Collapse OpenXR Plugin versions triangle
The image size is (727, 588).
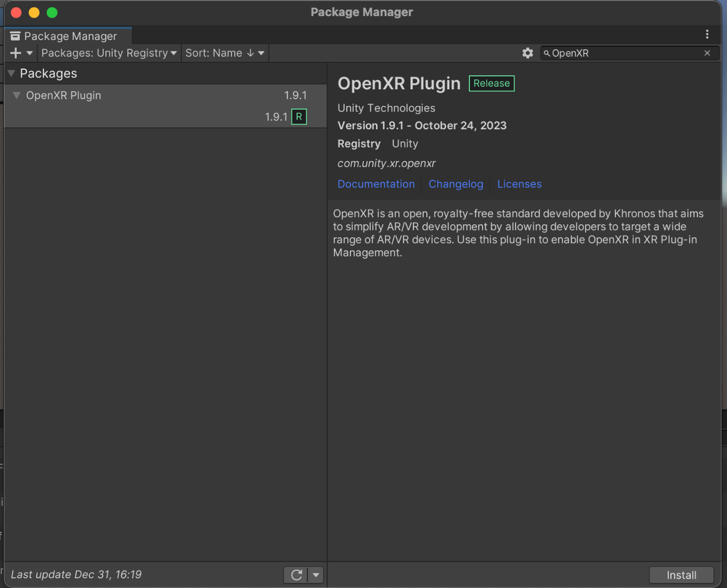pyautogui.click(x=17, y=95)
